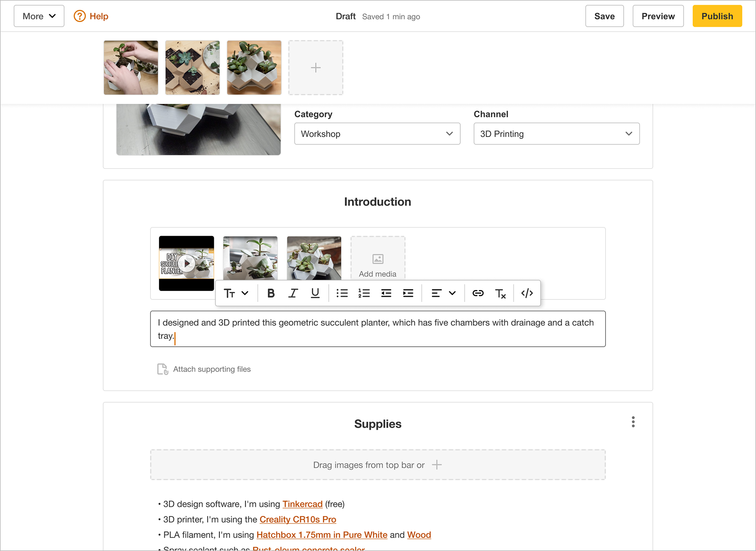Click the Supplies image drop zone

(x=378, y=465)
